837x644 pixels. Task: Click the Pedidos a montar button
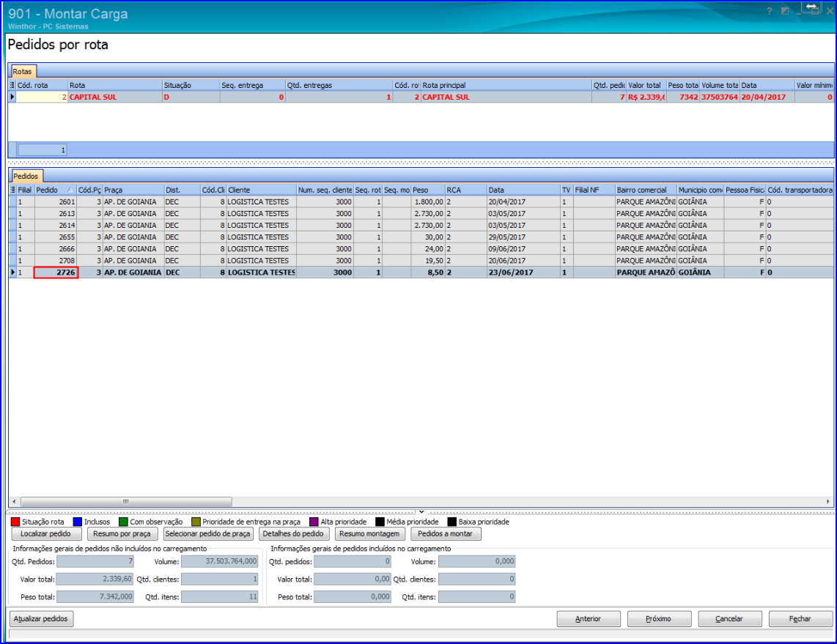coord(446,533)
